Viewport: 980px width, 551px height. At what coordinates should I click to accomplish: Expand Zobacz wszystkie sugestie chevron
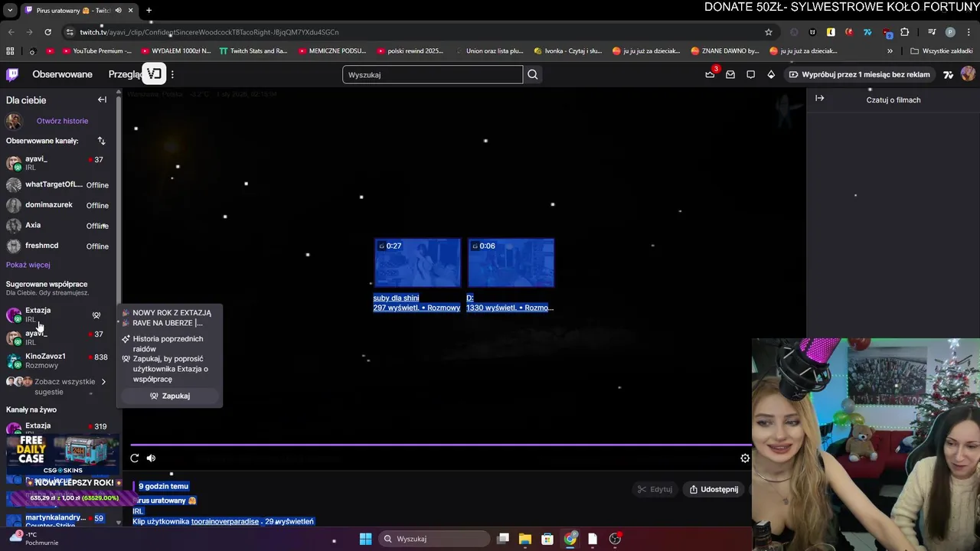(103, 382)
